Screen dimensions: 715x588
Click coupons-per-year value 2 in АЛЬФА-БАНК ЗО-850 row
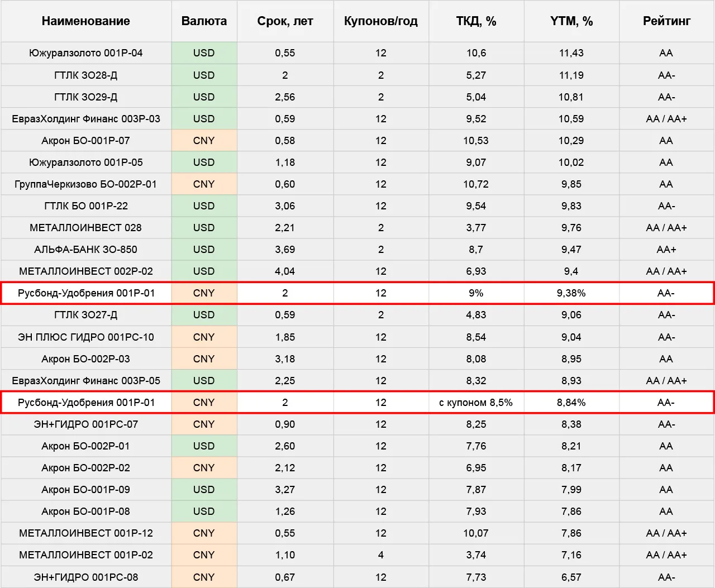click(x=381, y=249)
